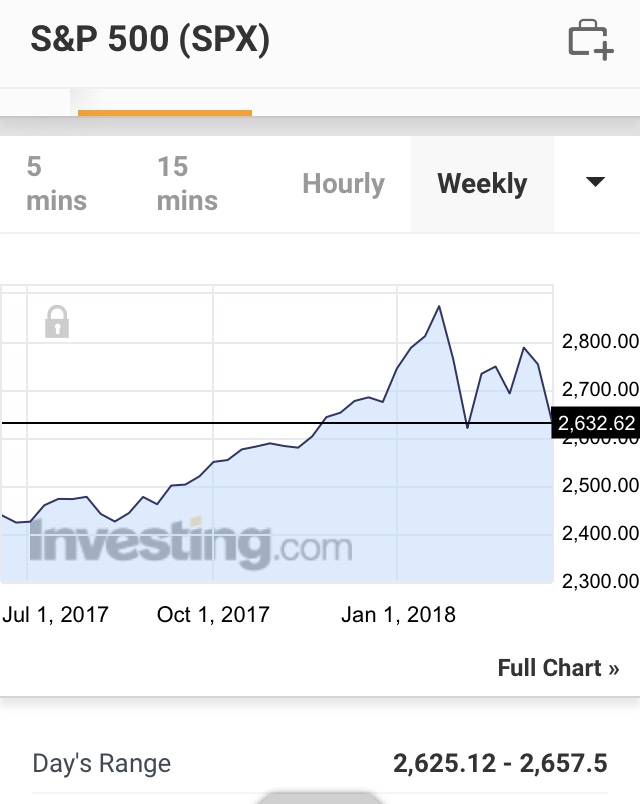
Task: Switch chart to the Hourly interval
Action: [x=344, y=184]
